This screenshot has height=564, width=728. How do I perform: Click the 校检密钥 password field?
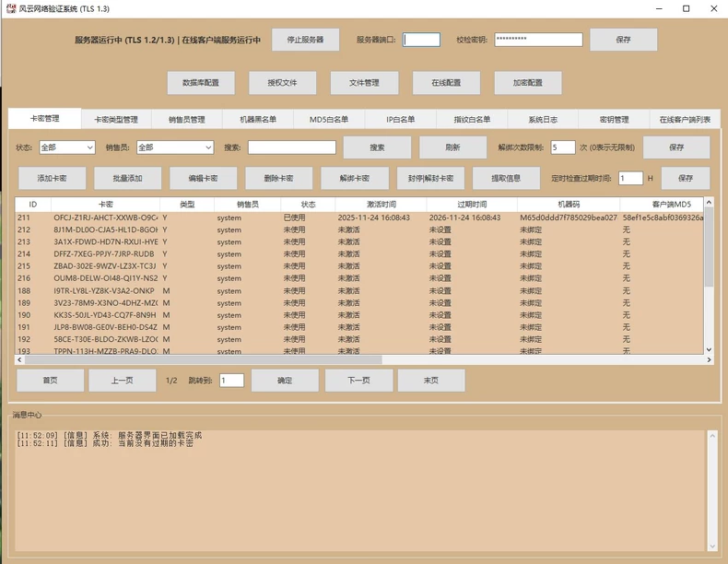(x=538, y=40)
